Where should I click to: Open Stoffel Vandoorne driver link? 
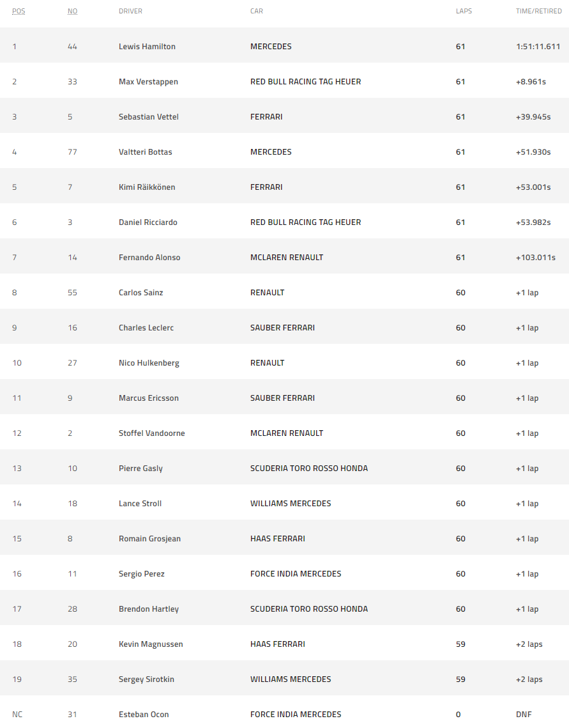151,433
